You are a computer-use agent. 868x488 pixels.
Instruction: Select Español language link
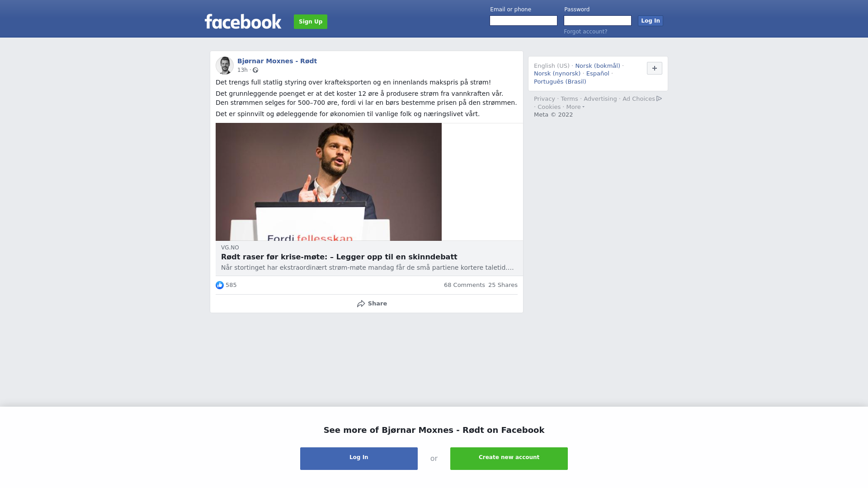[598, 74]
